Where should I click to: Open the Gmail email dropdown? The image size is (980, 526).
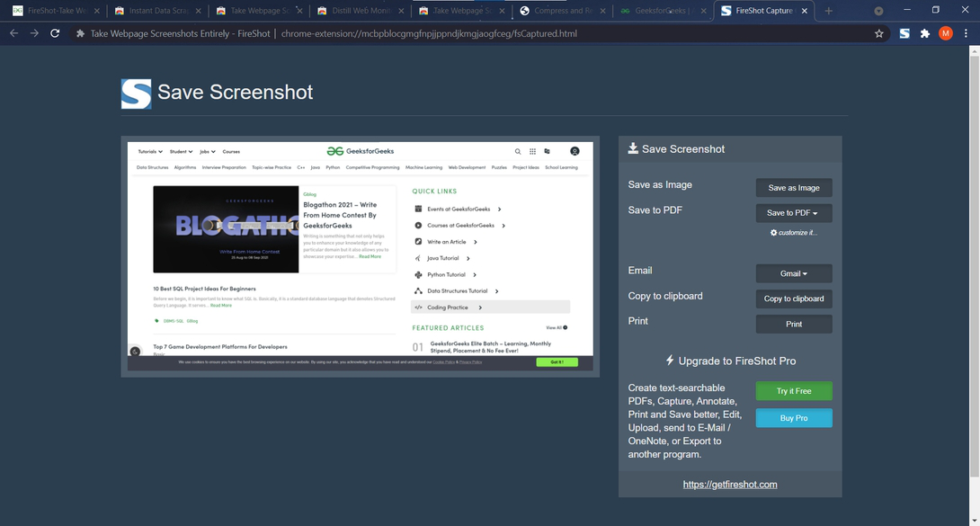coord(794,273)
